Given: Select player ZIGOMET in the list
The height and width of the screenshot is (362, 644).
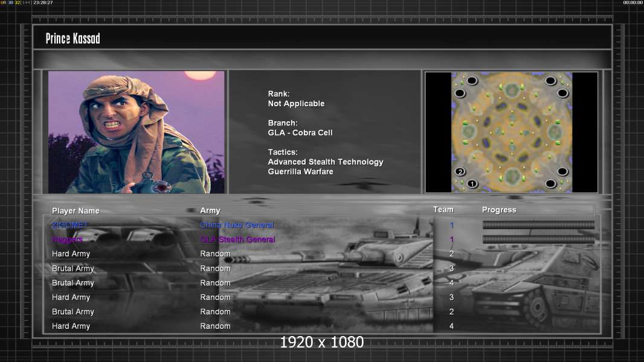Looking at the screenshot, I should pos(70,225).
